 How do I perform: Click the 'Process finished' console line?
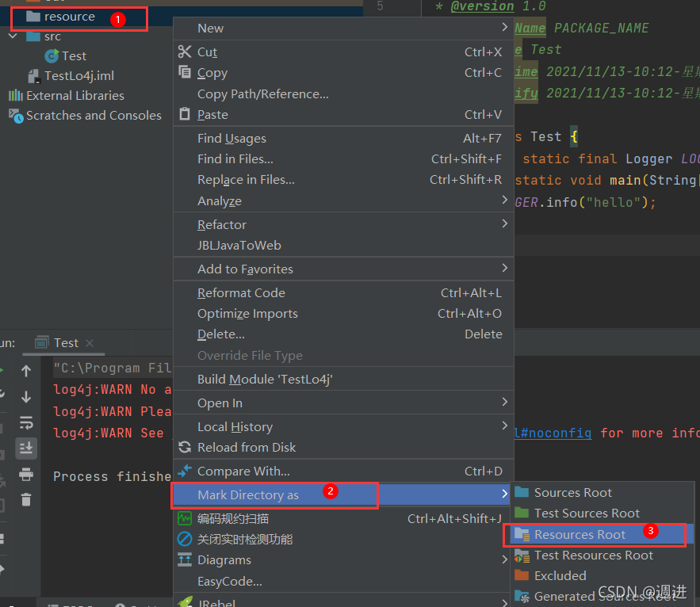pyautogui.click(x=112, y=476)
